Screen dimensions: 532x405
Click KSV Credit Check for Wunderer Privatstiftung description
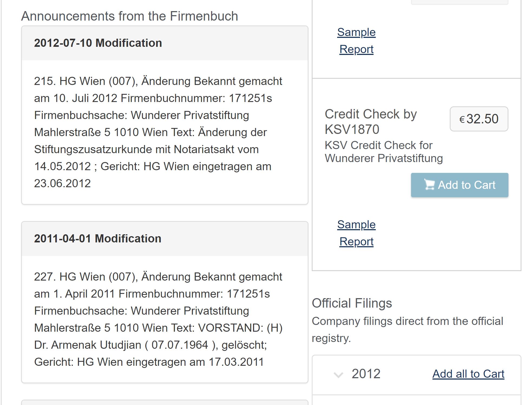point(384,152)
